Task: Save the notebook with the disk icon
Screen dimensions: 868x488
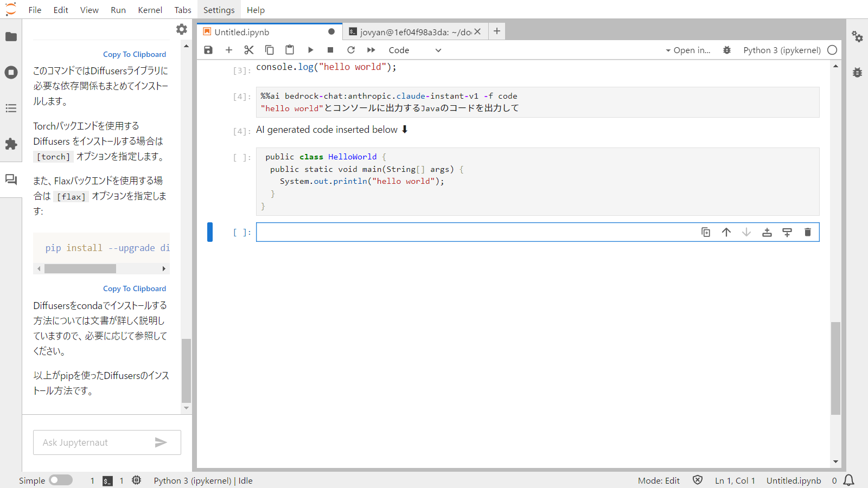Action: tap(208, 50)
